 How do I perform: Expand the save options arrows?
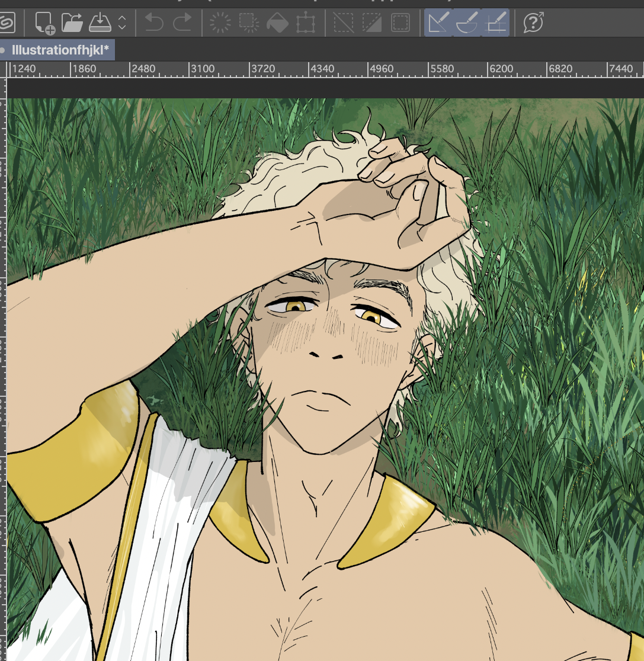[122, 23]
